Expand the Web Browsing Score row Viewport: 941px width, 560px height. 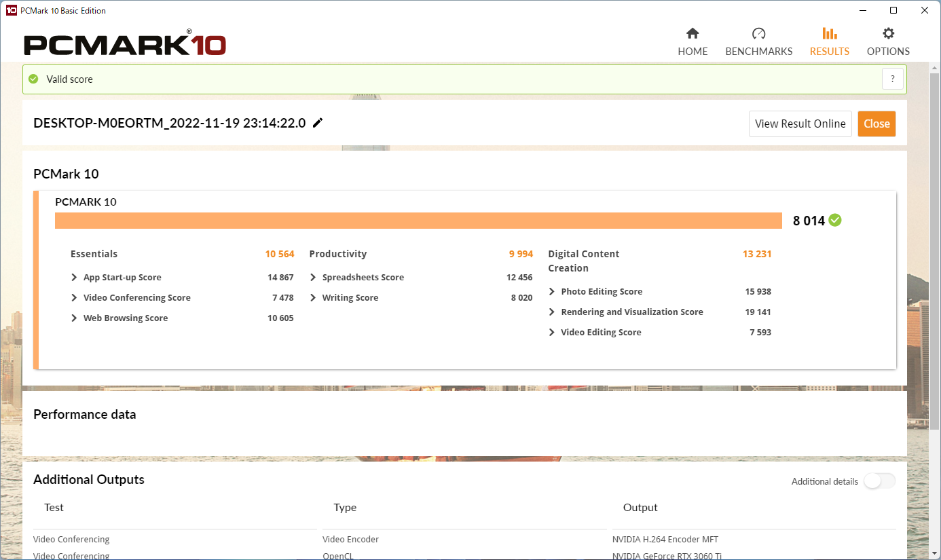pos(183,318)
